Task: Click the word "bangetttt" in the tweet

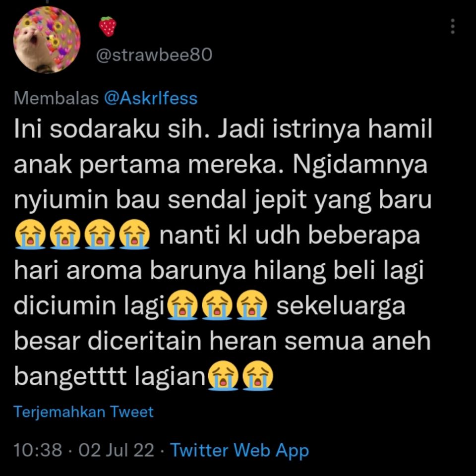Action: (x=70, y=377)
